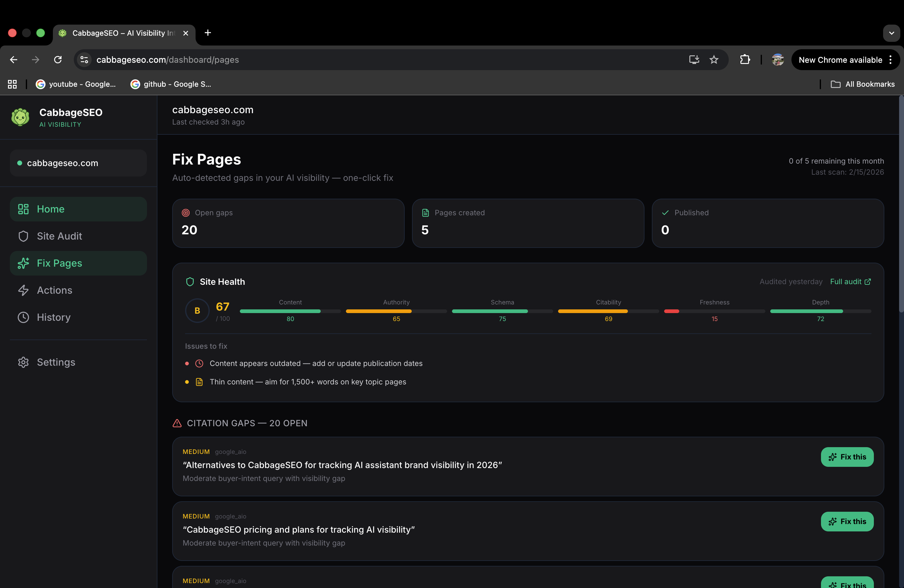
Task: Open the tab search chevron menu
Action: tap(891, 33)
